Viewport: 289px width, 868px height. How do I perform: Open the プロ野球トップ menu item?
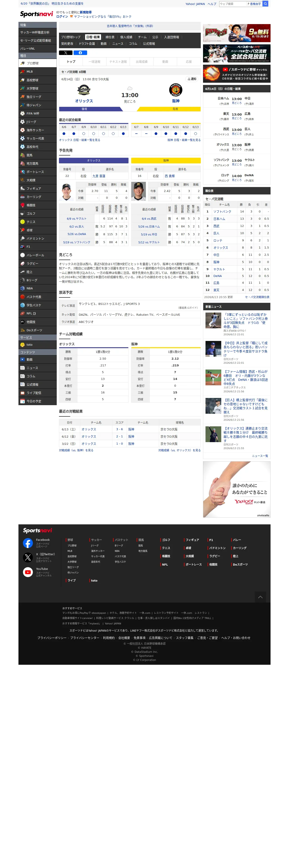(71, 37)
